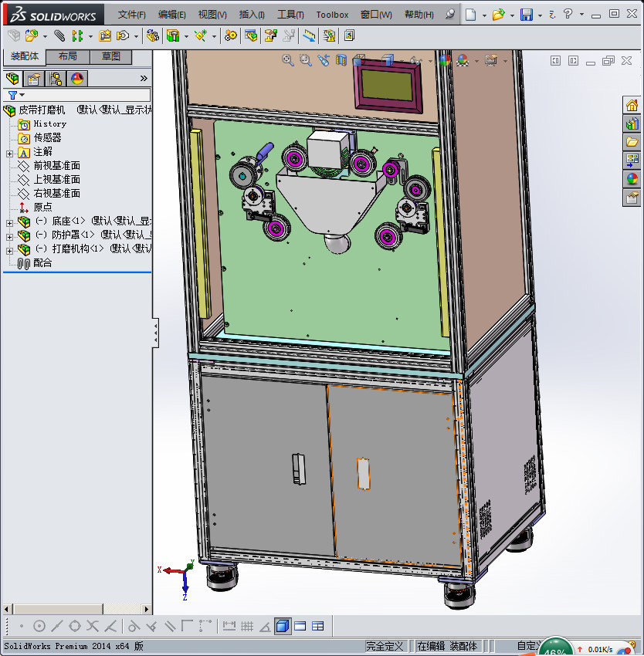
Task: Click the Linear Component Pattern icon
Action: [77, 36]
